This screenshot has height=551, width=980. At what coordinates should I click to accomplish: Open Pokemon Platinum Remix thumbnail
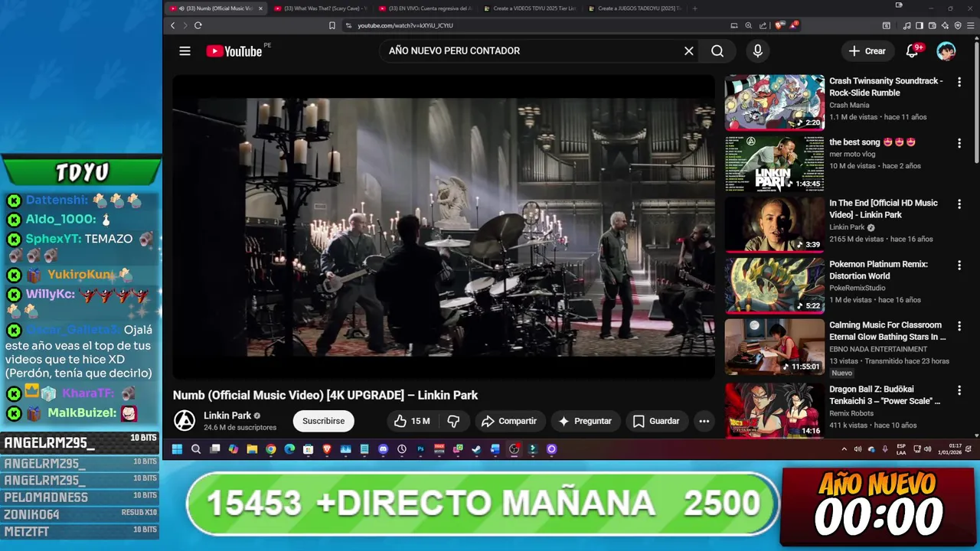[775, 285]
